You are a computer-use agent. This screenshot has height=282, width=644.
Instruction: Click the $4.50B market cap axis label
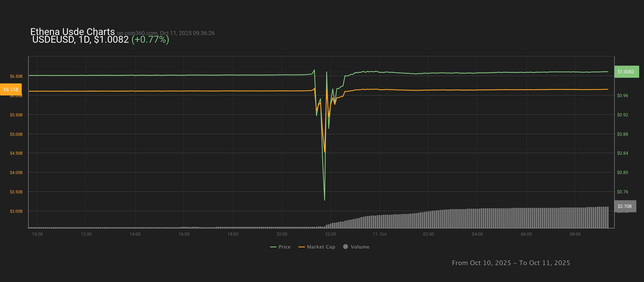point(16,153)
